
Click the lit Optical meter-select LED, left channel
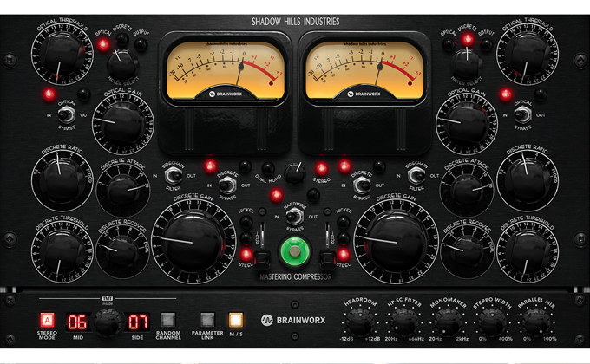click(103, 45)
